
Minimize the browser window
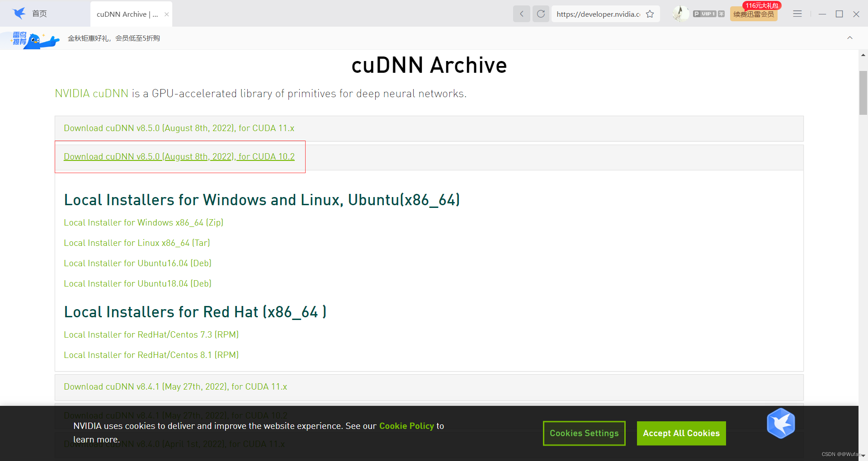pyautogui.click(x=822, y=14)
